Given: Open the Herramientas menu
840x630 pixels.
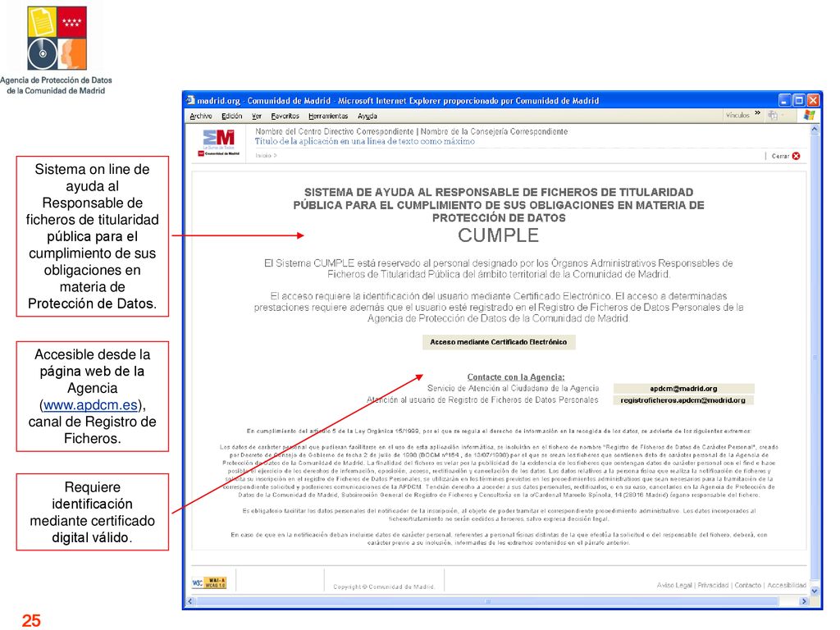Looking at the screenshot, I should [x=328, y=116].
